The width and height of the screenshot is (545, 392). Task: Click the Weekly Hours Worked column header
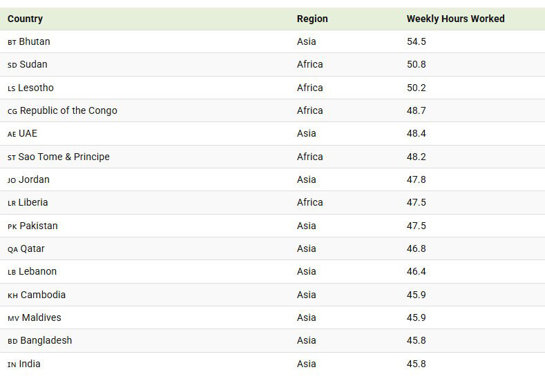click(x=455, y=19)
